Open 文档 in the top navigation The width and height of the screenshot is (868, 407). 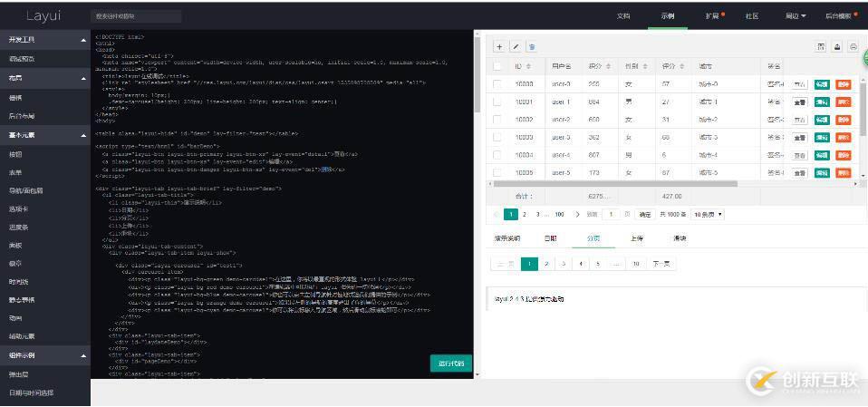click(x=623, y=16)
